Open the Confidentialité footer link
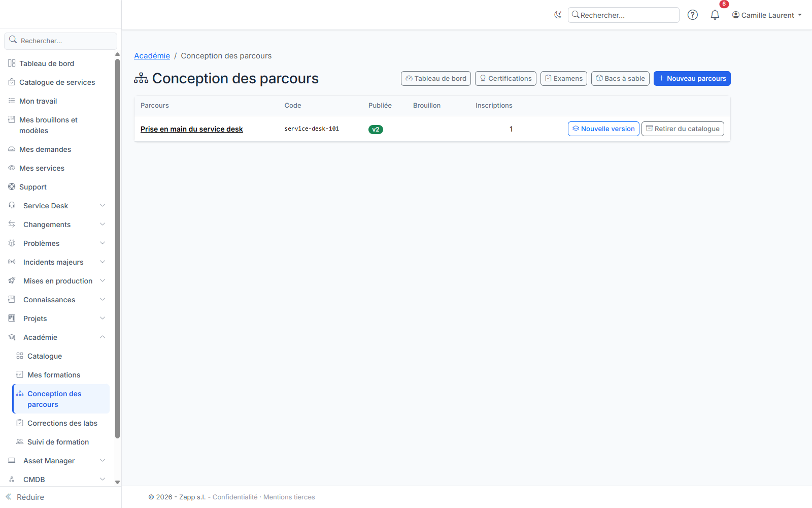The image size is (812, 508). point(235,497)
